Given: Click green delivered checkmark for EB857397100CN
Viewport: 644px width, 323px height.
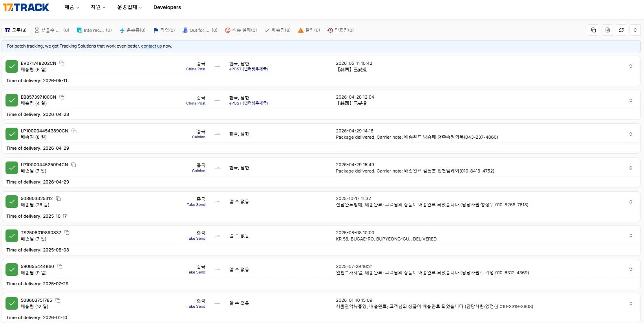Looking at the screenshot, I should coord(12,100).
